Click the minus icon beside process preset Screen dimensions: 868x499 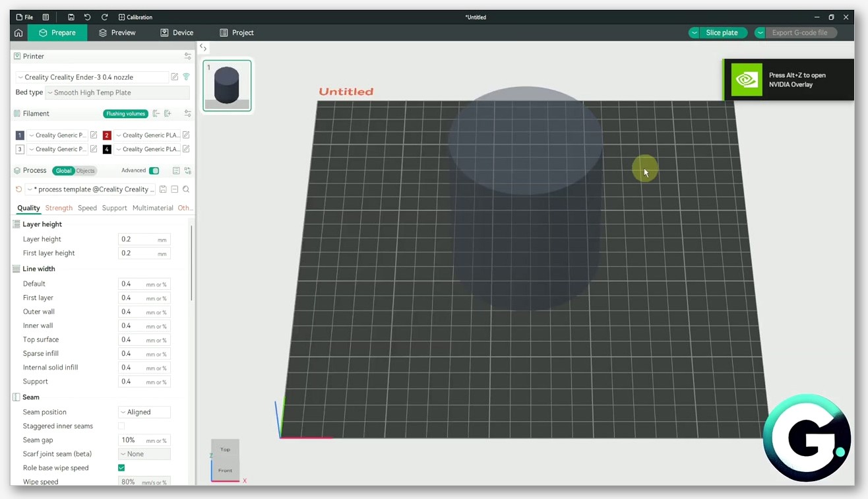tap(175, 189)
